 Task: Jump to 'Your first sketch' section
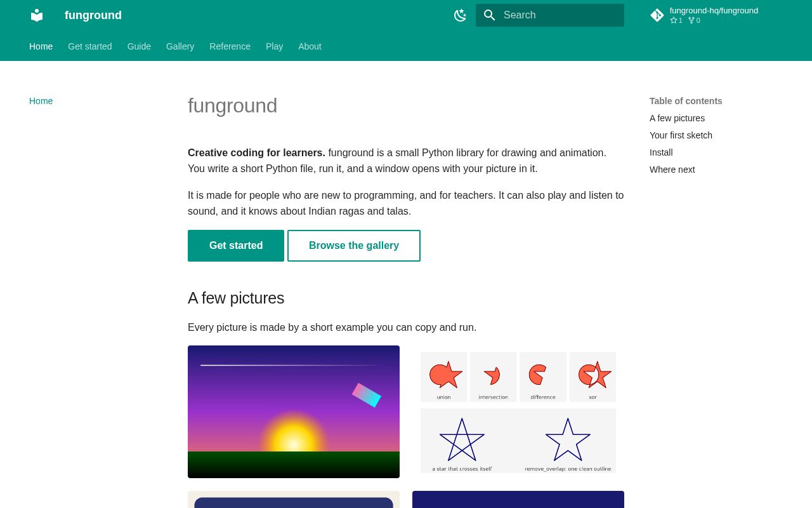(681, 135)
